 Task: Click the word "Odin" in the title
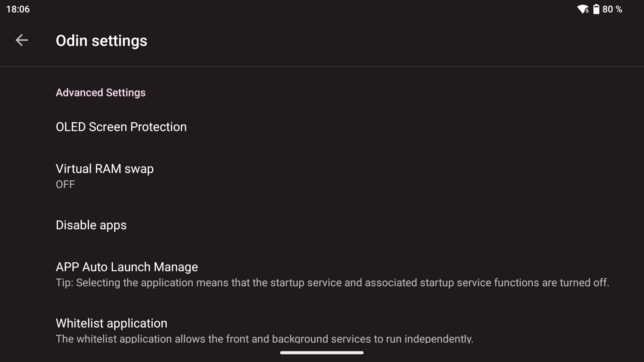[x=71, y=41]
